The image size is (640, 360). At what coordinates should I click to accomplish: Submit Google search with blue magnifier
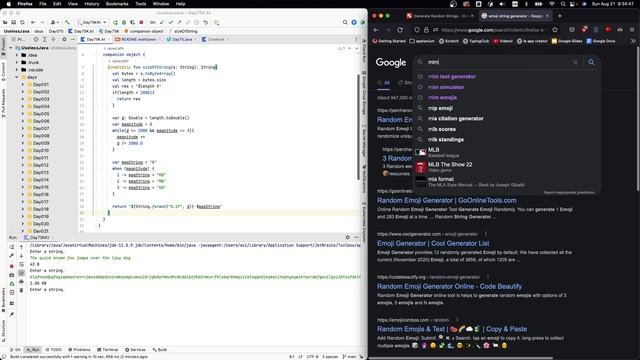(x=591, y=62)
